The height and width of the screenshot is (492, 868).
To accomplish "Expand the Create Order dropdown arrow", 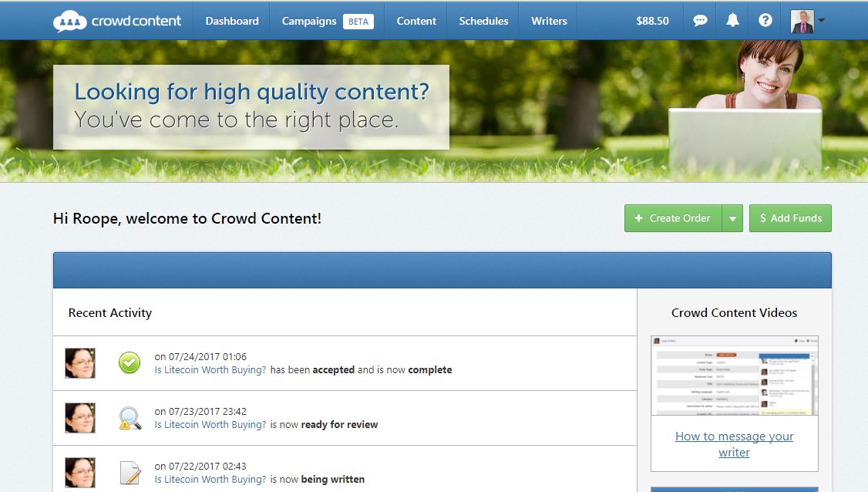I will pos(732,218).
